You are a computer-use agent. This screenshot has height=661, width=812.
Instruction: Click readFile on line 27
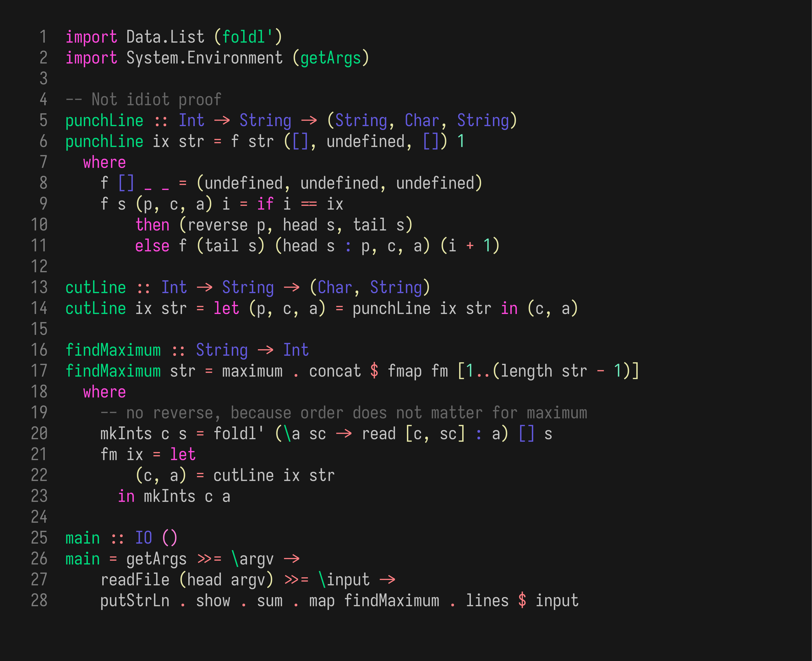pyautogui.click(x=135, y=580)
